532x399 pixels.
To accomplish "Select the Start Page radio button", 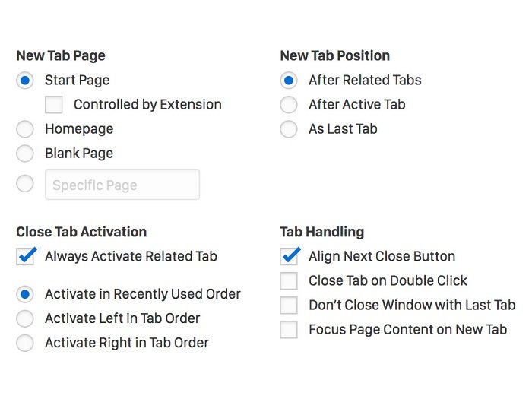I will (x=25, y=81).
